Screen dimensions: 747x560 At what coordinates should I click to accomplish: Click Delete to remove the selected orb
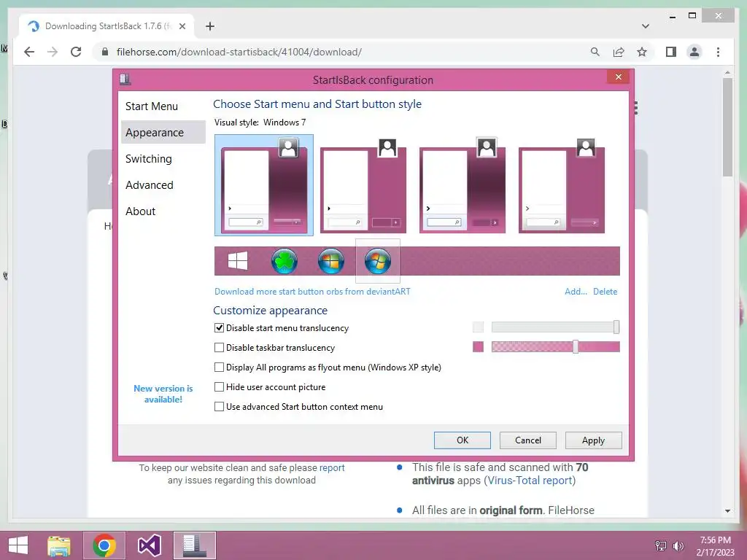pyautogui.click(x=605, y=292)
